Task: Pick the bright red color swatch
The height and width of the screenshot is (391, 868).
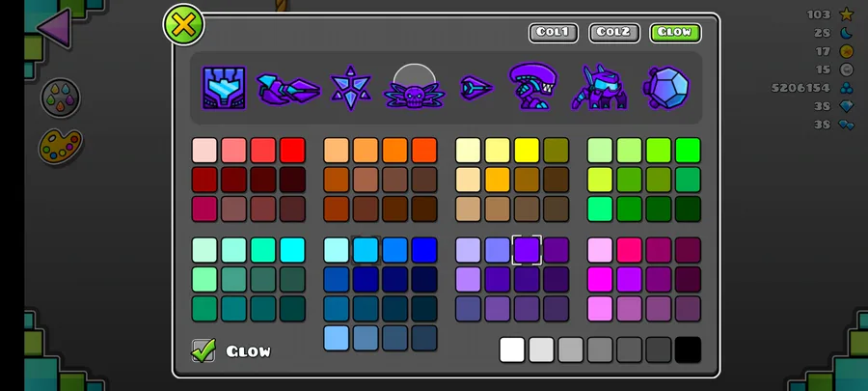Action: pos(292,150)
